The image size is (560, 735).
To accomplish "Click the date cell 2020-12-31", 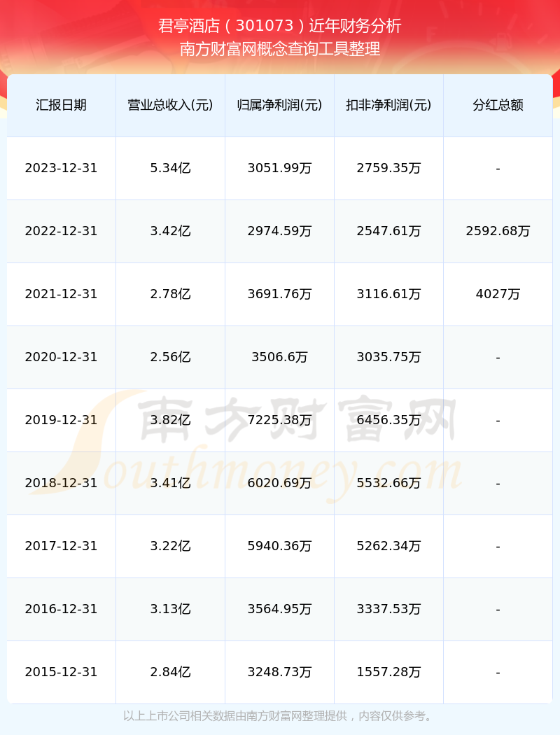I will click(x=62, y=357).
